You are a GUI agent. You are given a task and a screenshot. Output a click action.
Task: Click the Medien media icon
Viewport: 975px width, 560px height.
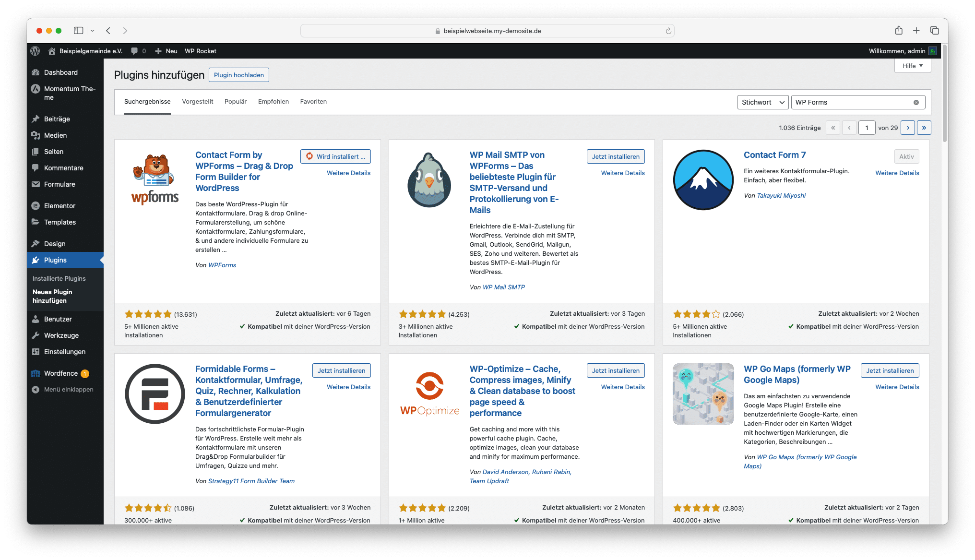(x=36, y=135)
